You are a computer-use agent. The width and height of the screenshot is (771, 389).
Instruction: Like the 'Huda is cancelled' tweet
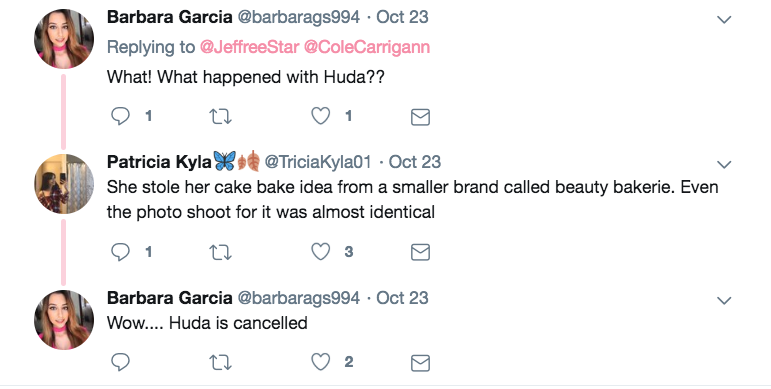(x=321, y=362)
